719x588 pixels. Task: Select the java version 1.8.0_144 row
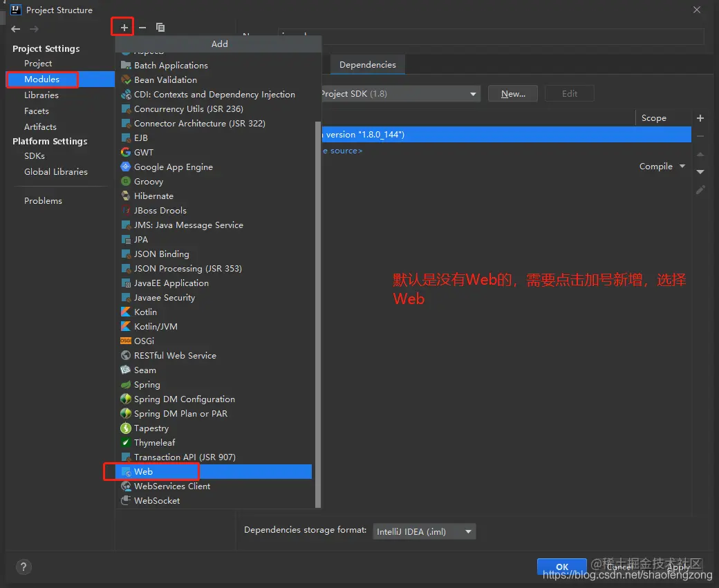(x=506, y=134)
